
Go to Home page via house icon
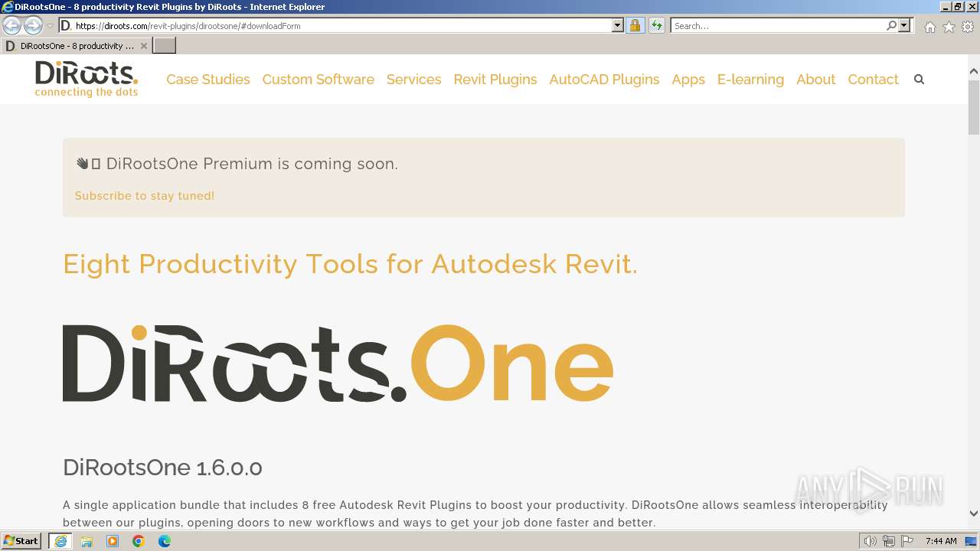(929, 27)
